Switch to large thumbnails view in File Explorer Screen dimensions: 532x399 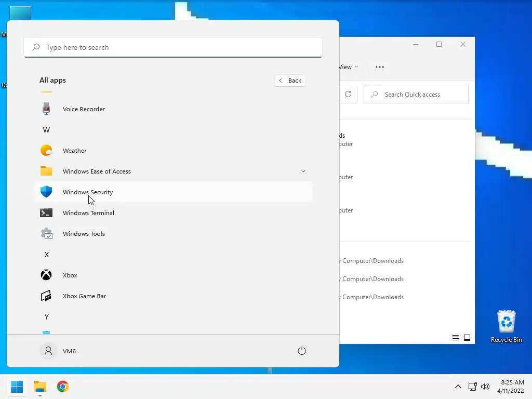(467, 338)
